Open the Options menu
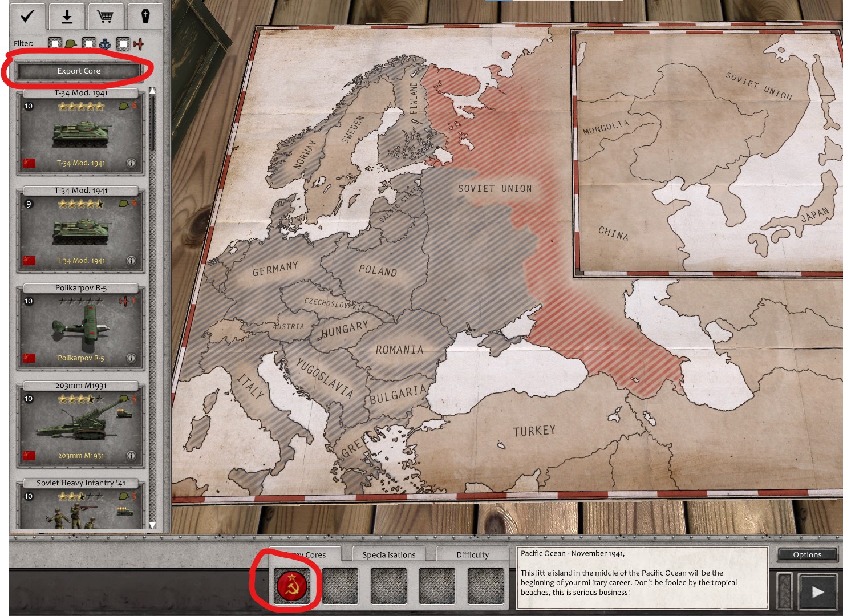The width and height of the screenshot is (843, 616). pos(807,554)
